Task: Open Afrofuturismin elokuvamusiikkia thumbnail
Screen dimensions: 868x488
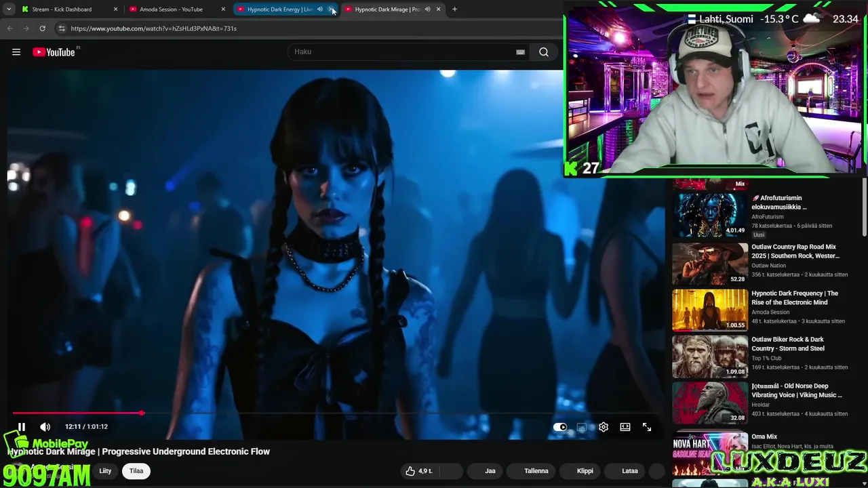Action: pos(709,216)
